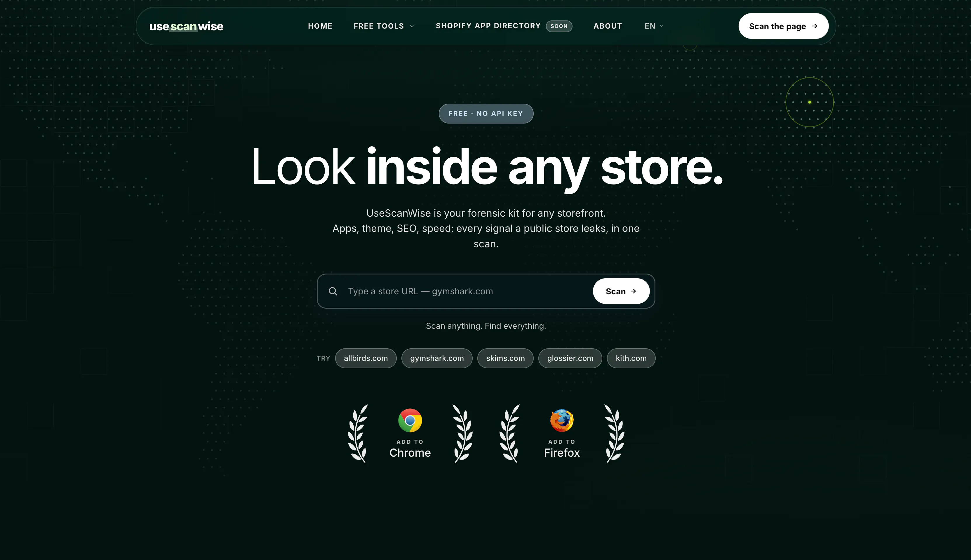
Task: Click the SOON badge
Action: point(559,26)
